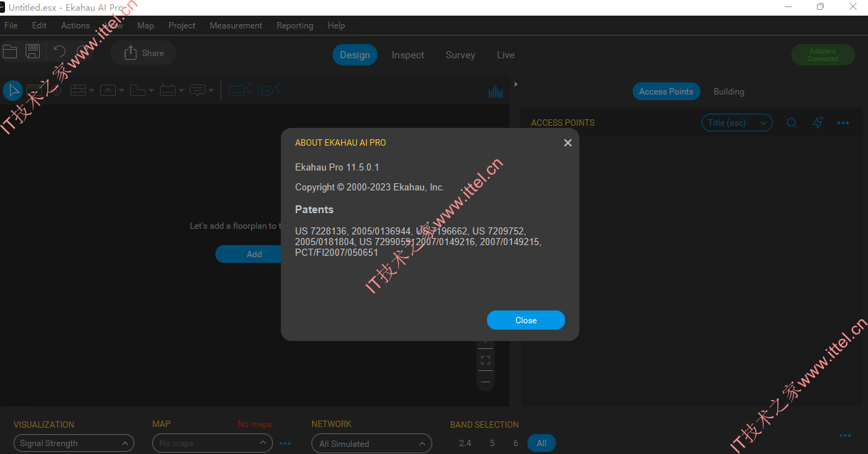Viewport: 868px width, 454px height.
Task: Select the area shape drawing tool
Action: pos(138,90)
